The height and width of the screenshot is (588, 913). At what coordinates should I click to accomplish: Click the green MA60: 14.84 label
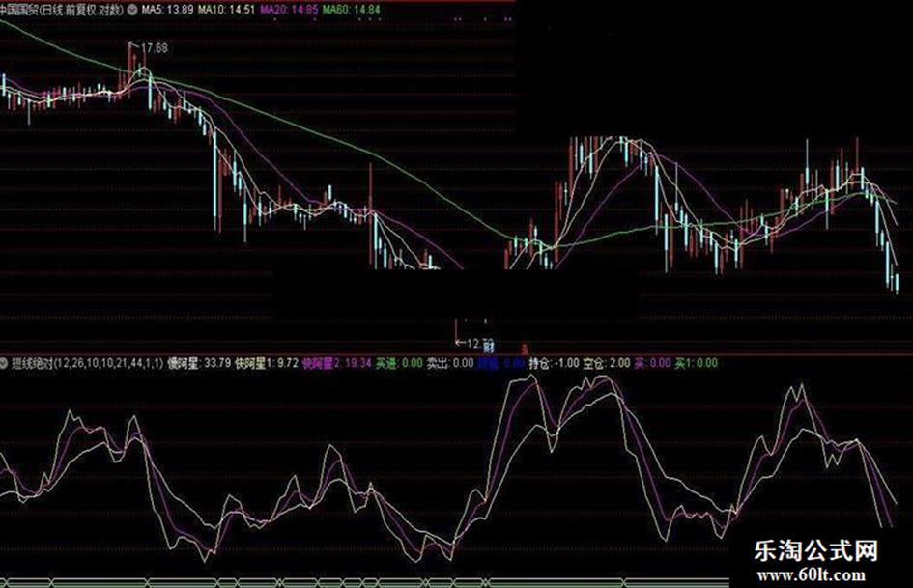click(351, 10)
